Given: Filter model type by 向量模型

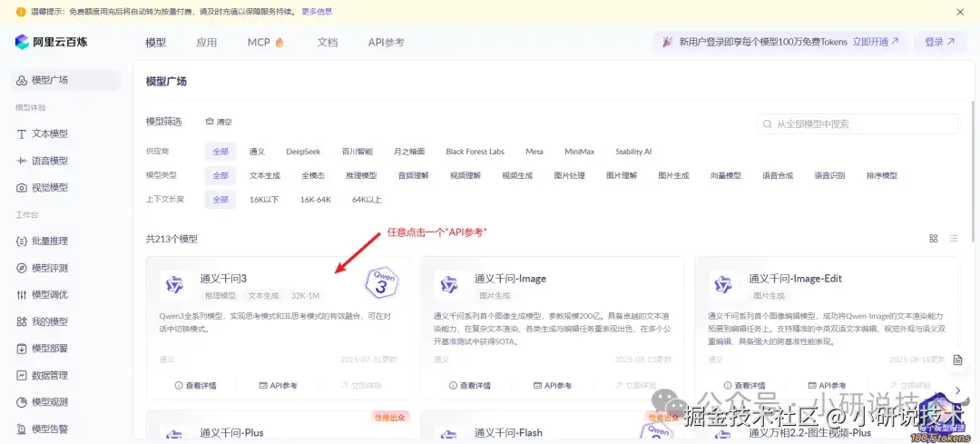Looking at the screenshot, I should click(726, 176).
